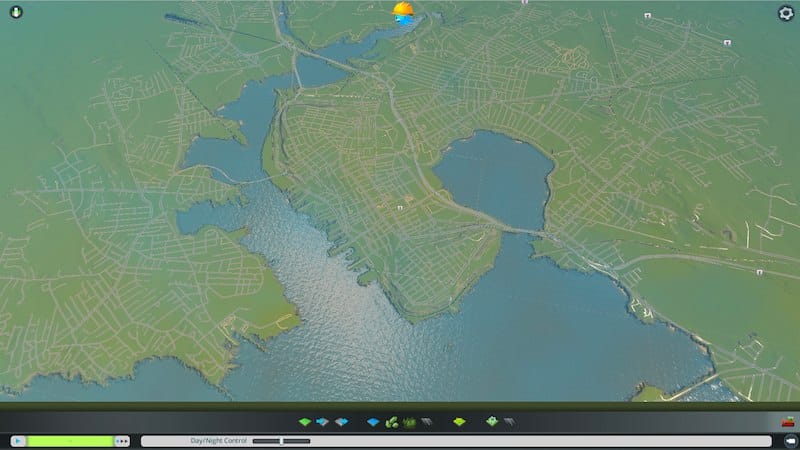Click the map marker in the central peninsula
The width and height of the screenshot is (800, 450).
pos(400,207)
